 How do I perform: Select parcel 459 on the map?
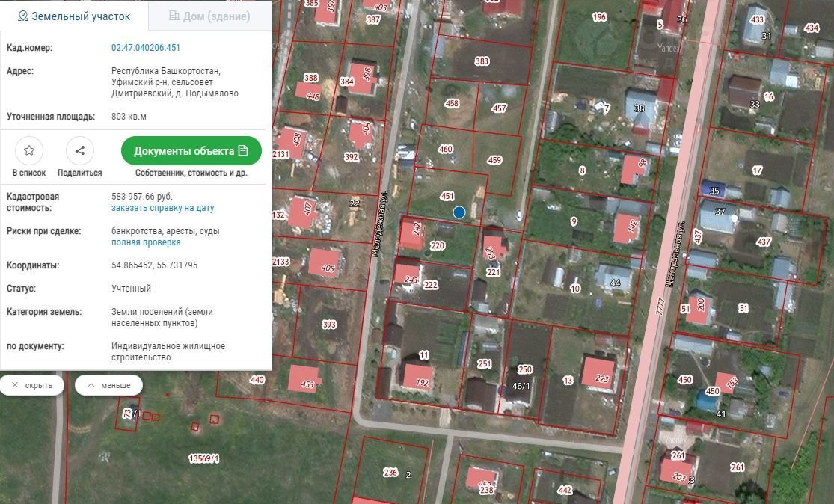(x=494, y=160)
